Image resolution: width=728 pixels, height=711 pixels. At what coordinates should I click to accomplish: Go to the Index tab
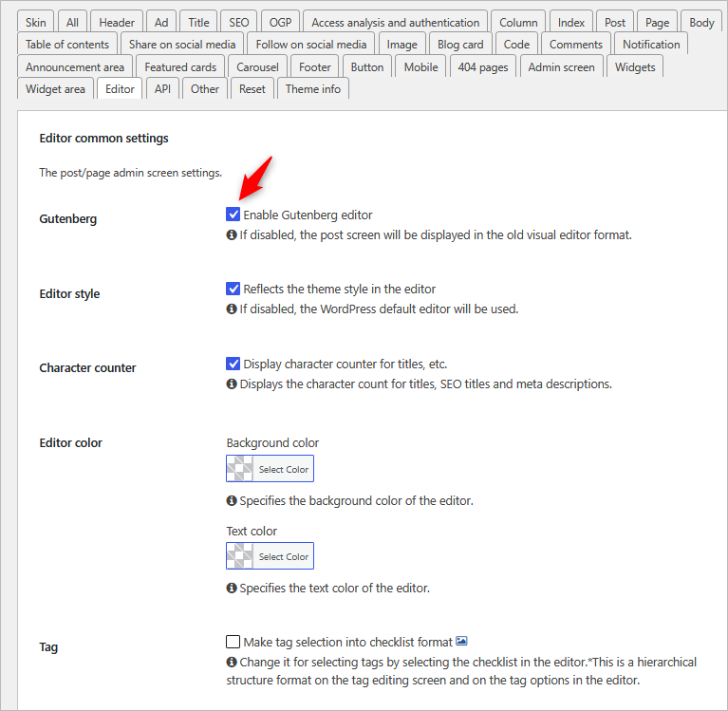point(571,22)
